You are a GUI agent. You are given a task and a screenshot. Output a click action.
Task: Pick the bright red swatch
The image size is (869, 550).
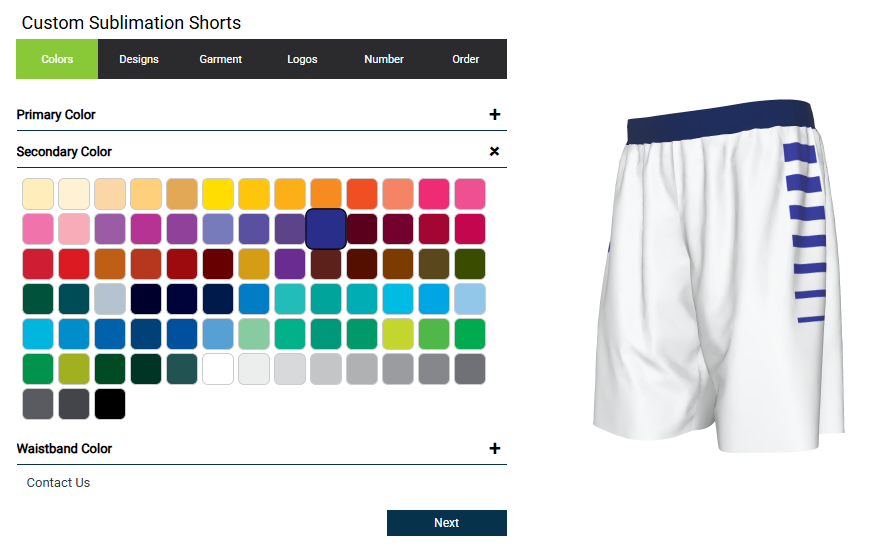(74, 264)
